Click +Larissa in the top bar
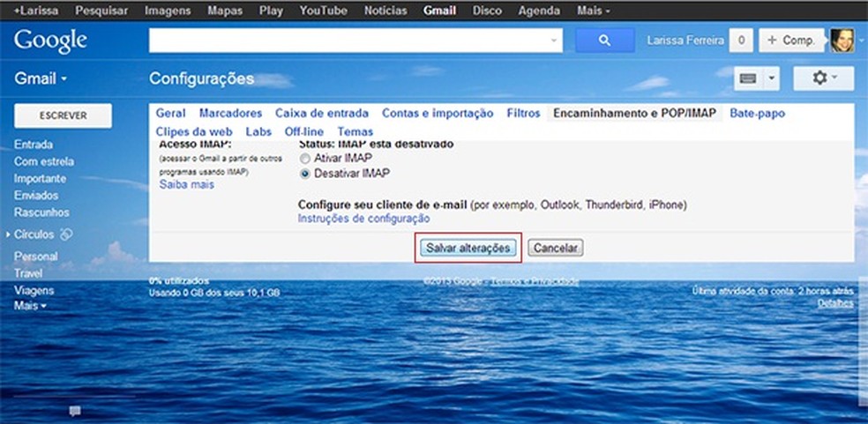This screenshot has height=424, width=868. tap(36, 11)
